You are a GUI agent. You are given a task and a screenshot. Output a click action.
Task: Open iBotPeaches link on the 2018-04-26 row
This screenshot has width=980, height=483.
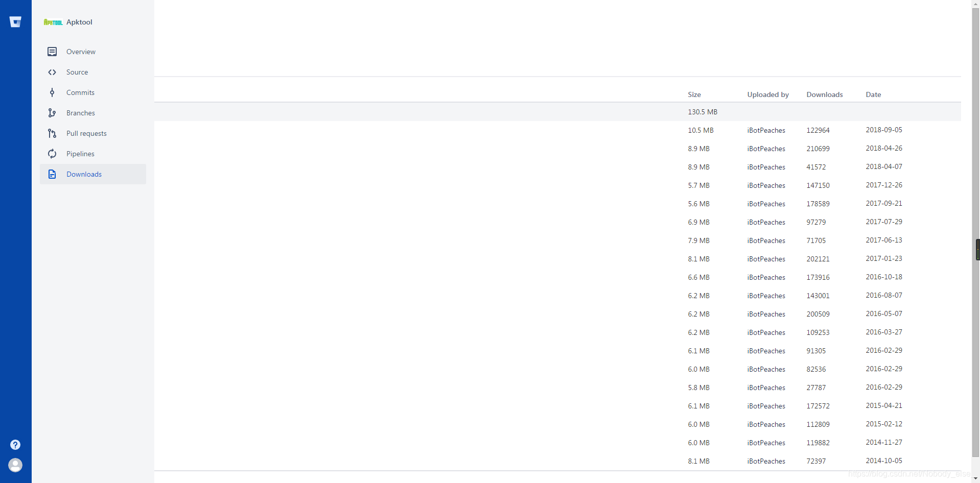[766, 149]
